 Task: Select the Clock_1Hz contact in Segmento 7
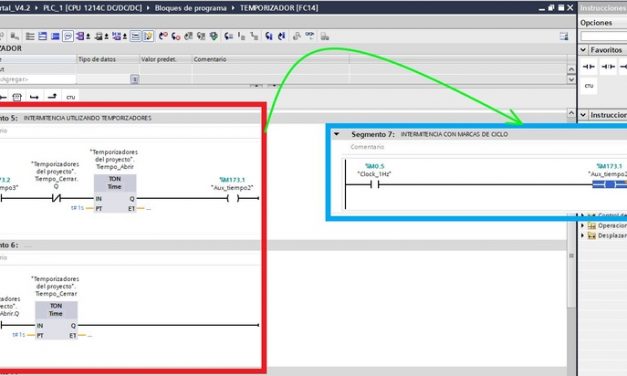click(x=374, y=184)
